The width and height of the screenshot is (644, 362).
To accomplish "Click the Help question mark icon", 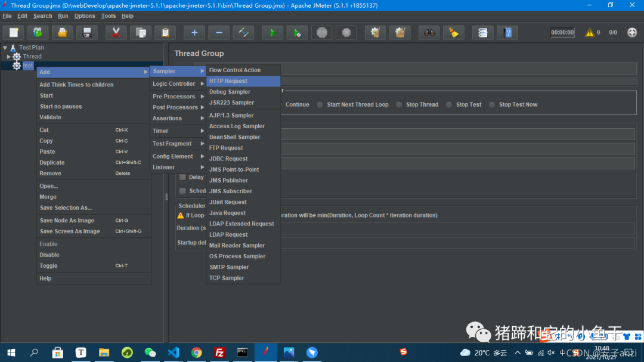I will coord(507,32).
